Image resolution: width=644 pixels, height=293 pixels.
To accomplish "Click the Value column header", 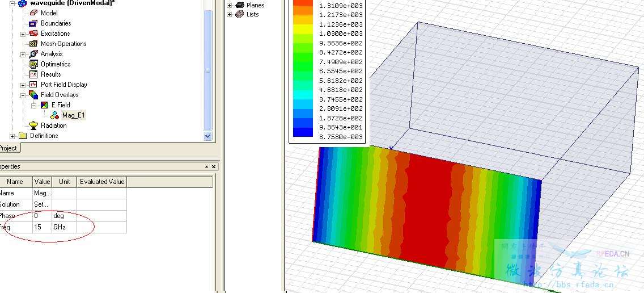I will tap(43, 182).
